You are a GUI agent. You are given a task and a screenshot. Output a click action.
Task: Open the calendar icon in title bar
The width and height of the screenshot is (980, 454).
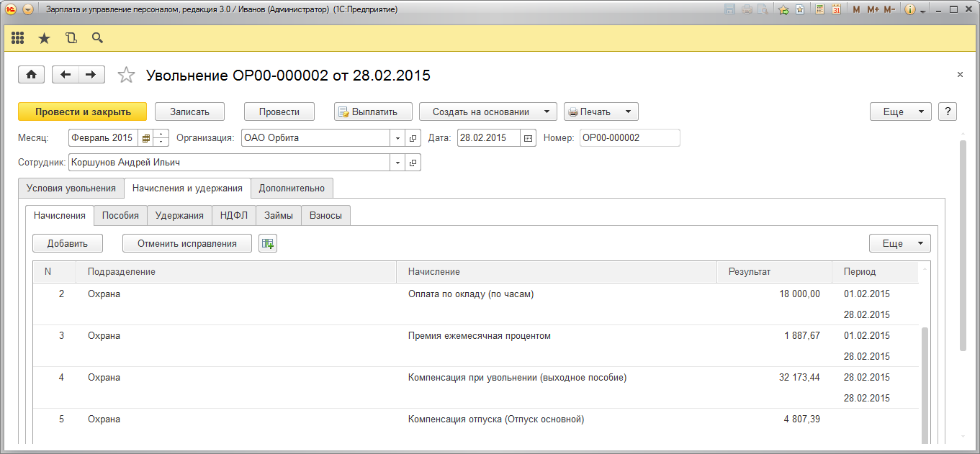click(x=837, y=10)
